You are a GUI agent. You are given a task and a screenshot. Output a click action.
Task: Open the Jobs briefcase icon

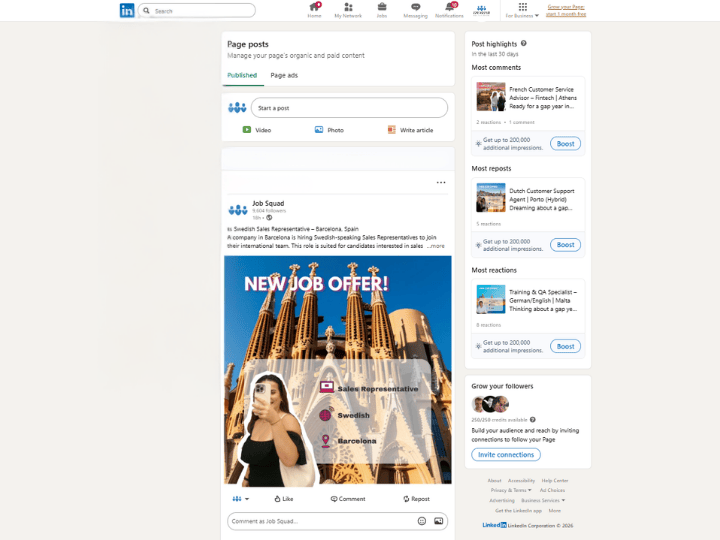click(x=381, y=8)
